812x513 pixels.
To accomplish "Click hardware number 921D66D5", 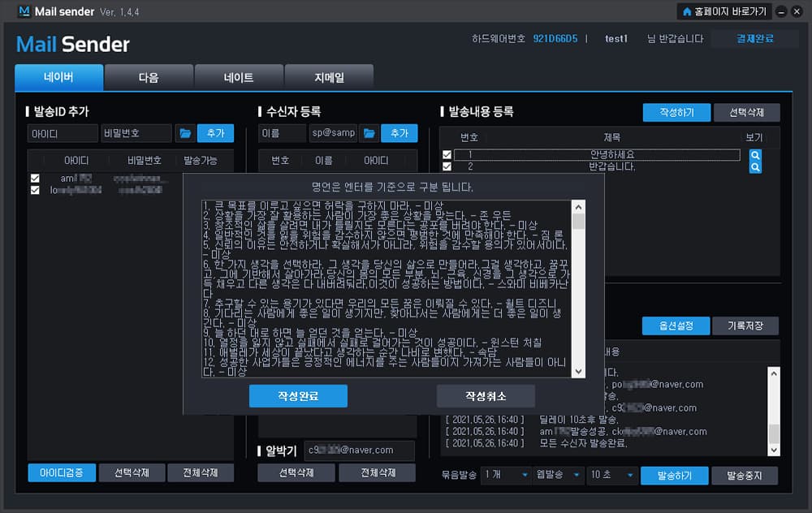I will click(555, 38).
